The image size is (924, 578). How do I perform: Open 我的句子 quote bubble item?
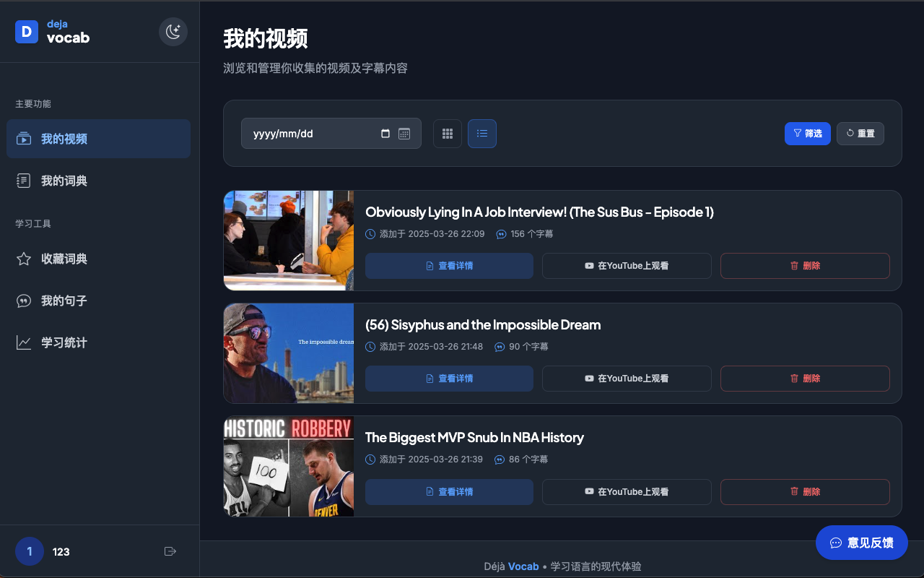coord(98,301)
